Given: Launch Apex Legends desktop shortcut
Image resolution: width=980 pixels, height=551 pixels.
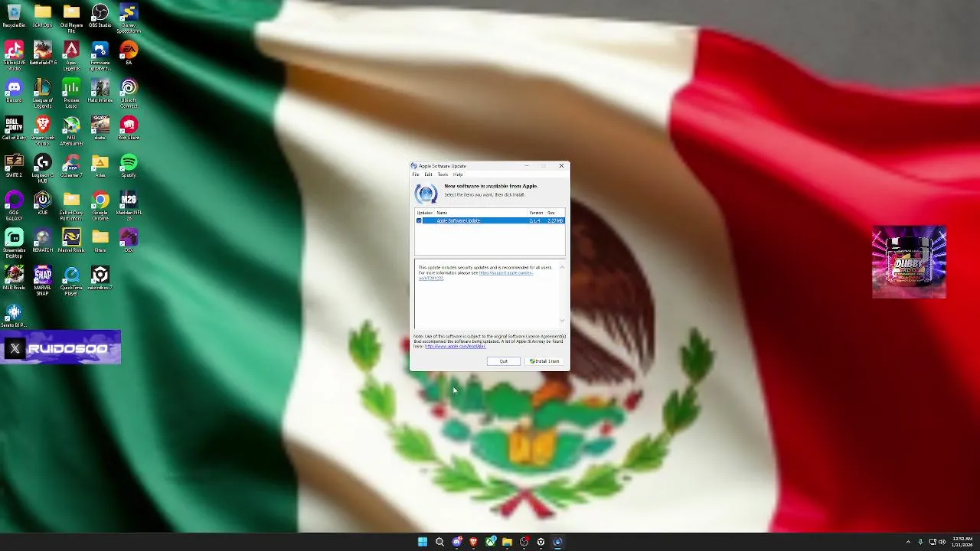Looking at the screenshot, I should pos(71,55).
